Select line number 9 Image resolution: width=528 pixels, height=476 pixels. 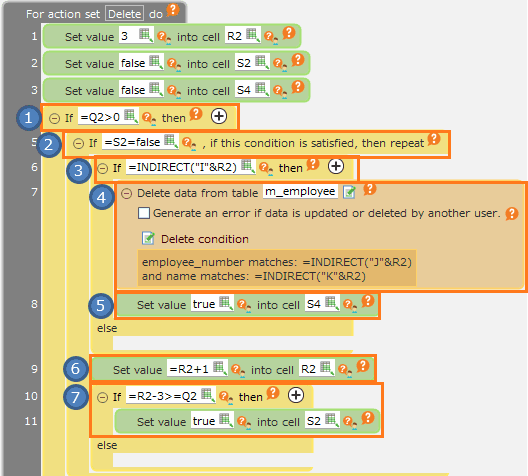tap(34, 369)
